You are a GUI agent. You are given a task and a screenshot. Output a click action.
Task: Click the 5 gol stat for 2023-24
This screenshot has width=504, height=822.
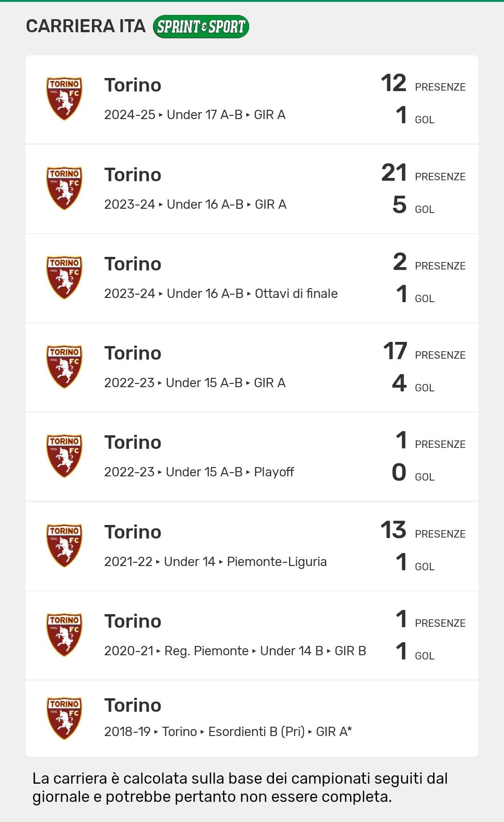(x=399, y=205)
